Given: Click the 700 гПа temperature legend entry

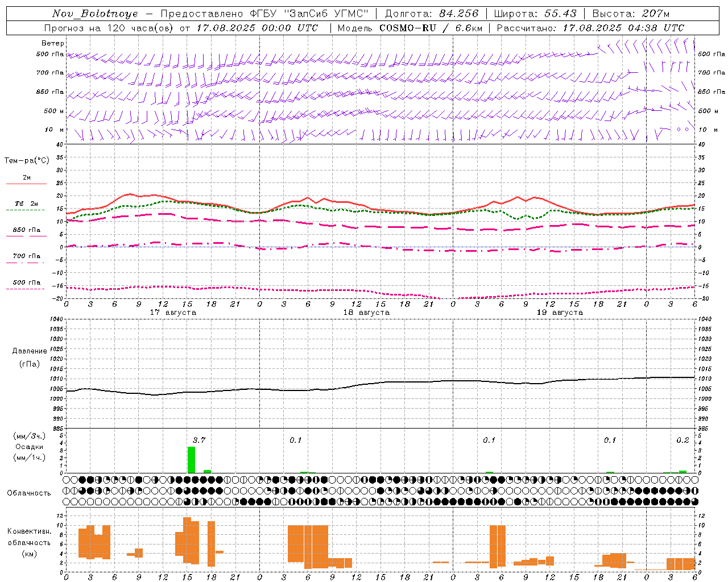Looking at the screenshot, I should coord(26,256).
